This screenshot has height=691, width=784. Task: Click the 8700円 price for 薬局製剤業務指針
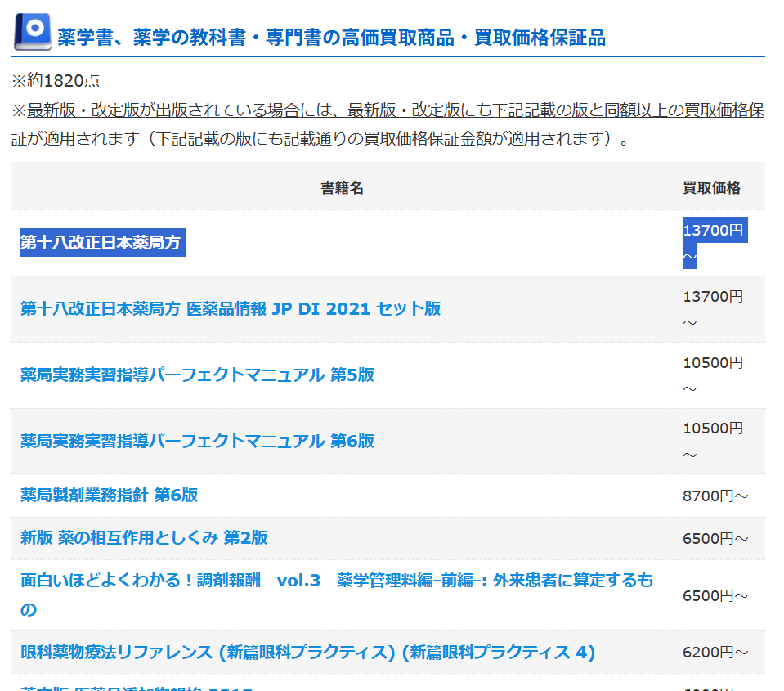pos(715,496)
